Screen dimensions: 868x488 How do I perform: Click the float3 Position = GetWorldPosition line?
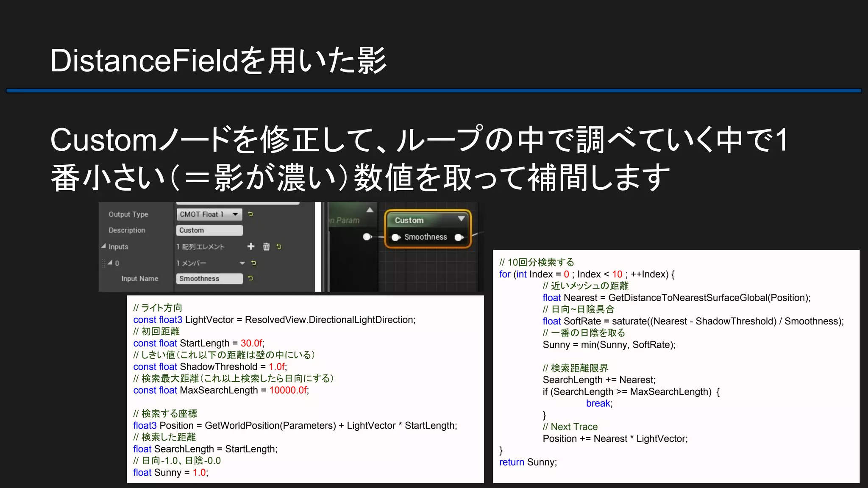click(295, 426)
